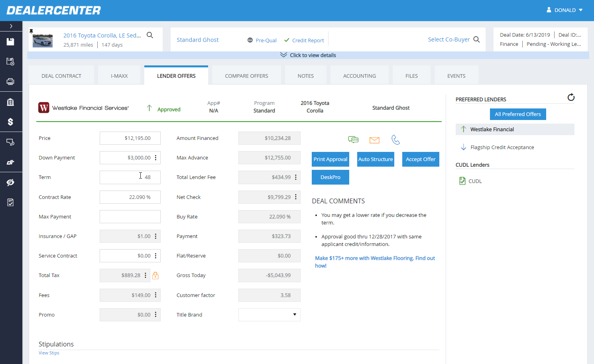Open Promo three-dot menu

(x=155, y=315)
